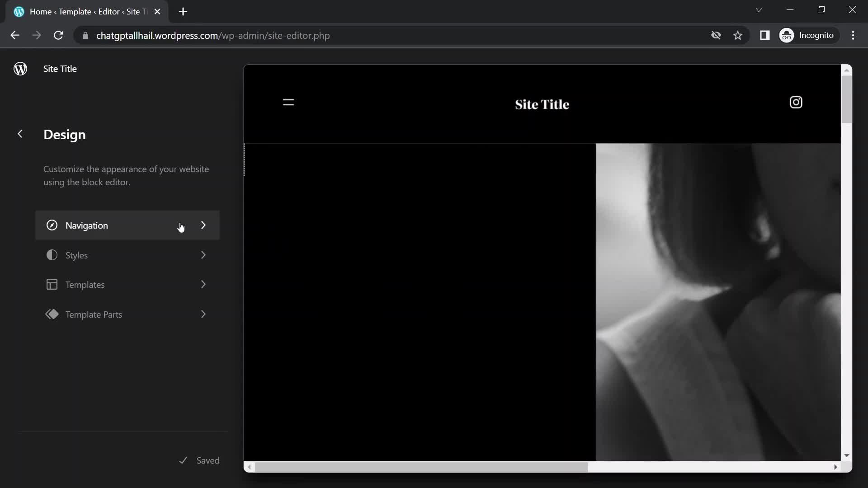Click the WordPress logo icon

tap(20, 68)
